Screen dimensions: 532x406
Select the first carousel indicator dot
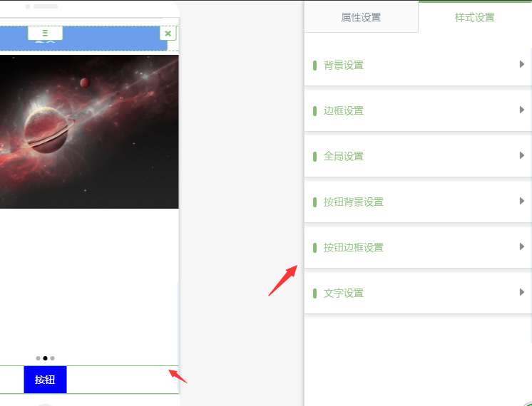[x=38, y=358]
